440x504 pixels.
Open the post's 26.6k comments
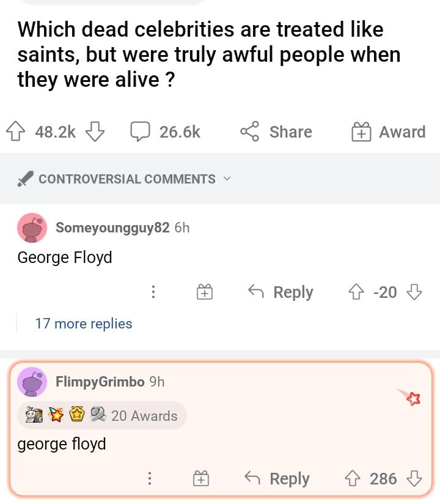tap(166, 132)
